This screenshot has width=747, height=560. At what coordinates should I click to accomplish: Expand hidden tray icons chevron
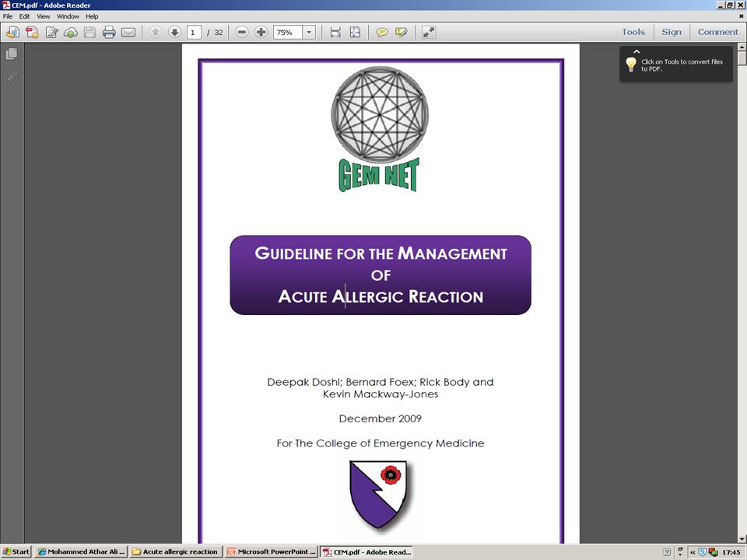click(693, 552)
